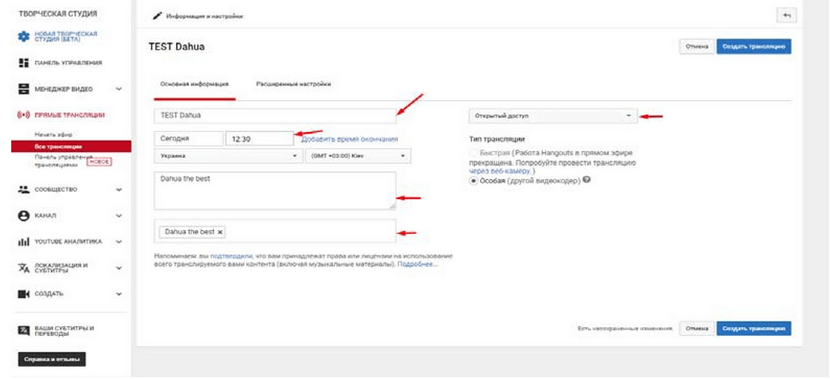Click the live broadcast signal icon

tap(24, 115)
